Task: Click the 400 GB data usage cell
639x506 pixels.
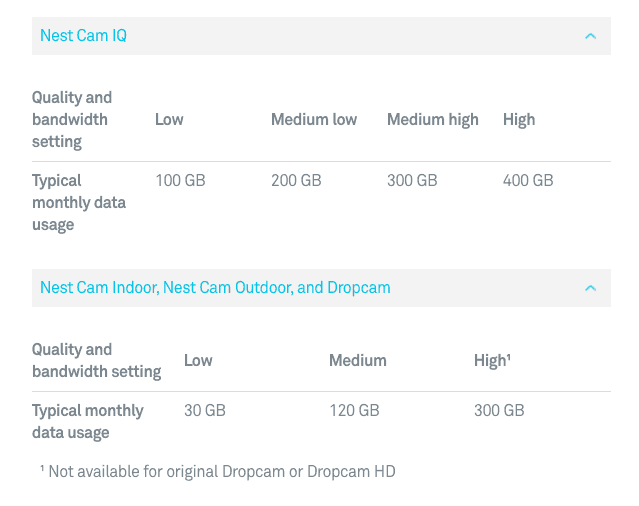Action: [x=528, y=181]
